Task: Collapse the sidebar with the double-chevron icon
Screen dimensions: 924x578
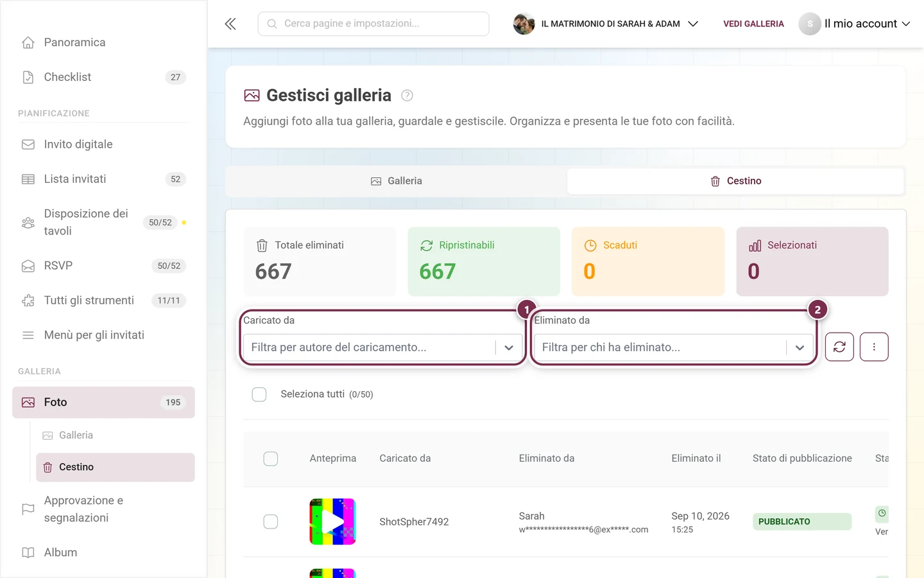Action: [230, 24]
